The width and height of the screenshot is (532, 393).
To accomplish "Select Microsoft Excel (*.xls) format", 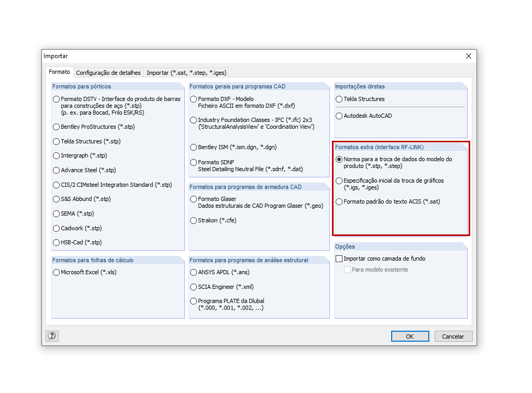I will tap(56, 272).
